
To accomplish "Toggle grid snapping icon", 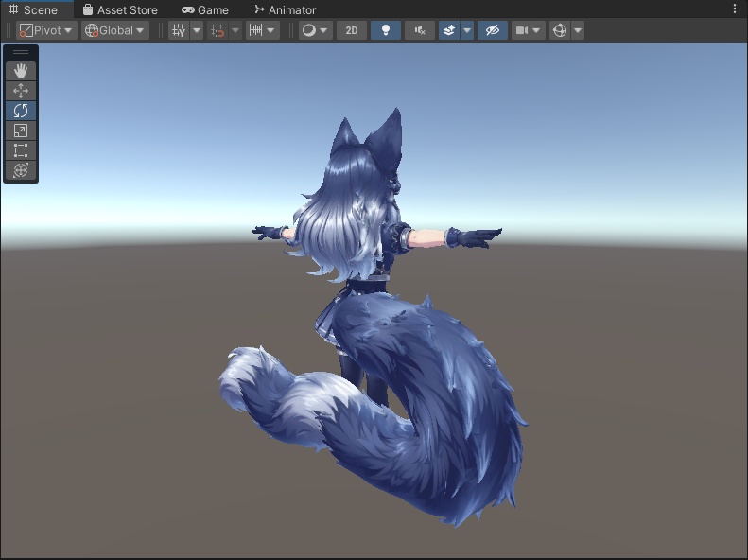I will coord(217,30).
